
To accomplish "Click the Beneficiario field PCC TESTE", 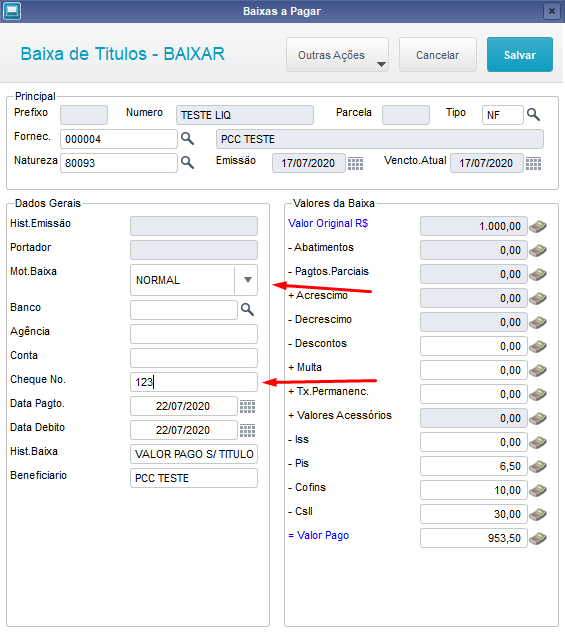I will click(194, 478).
